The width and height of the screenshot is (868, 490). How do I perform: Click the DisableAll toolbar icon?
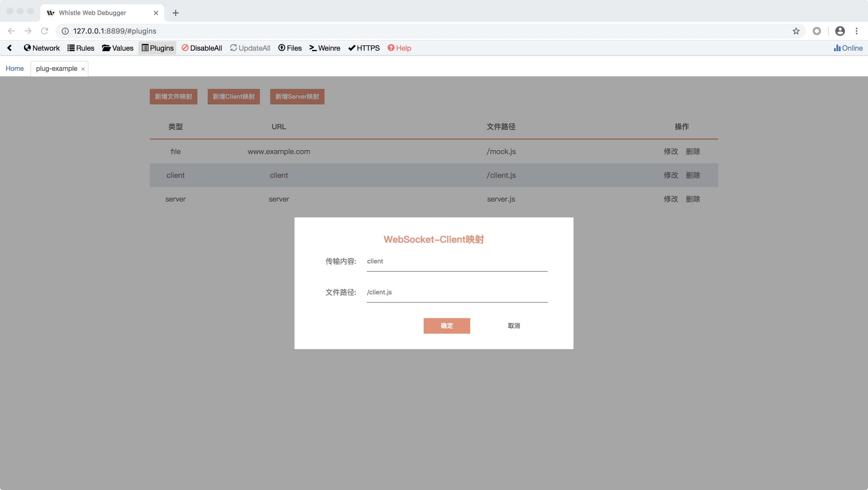[x=185, y=48]
